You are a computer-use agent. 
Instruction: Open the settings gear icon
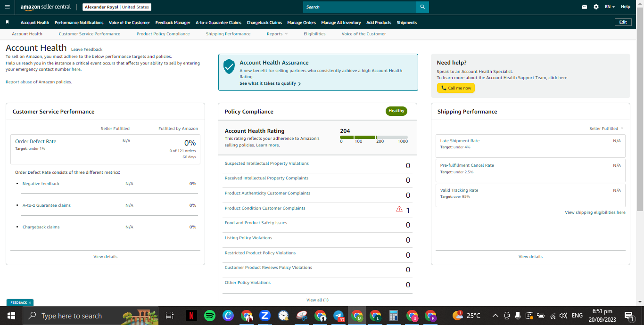596,7
